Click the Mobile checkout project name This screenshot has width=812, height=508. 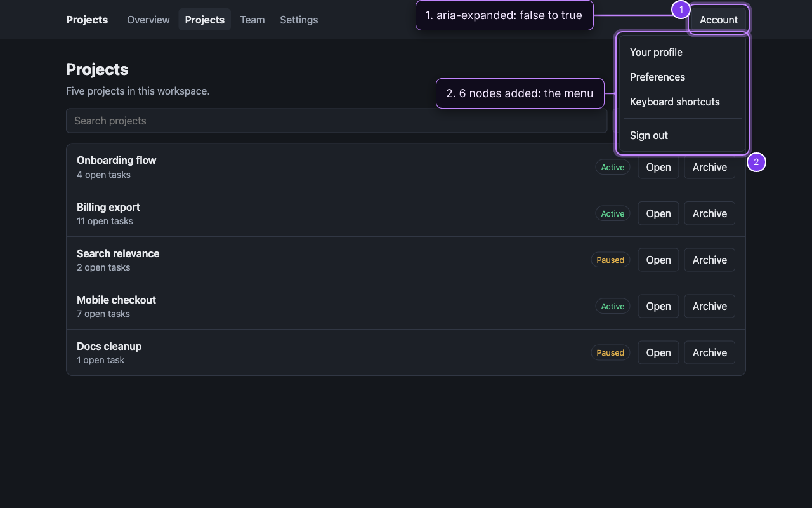pyautogui.click(x=116, y=300)
